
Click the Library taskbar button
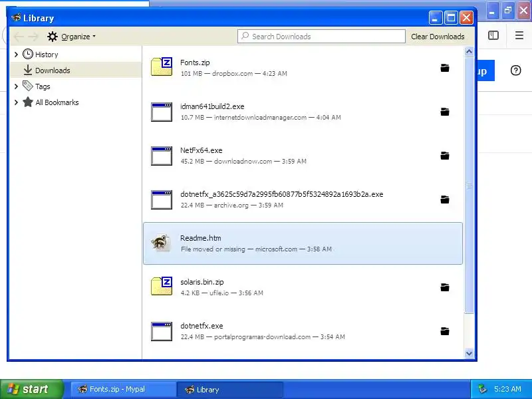pos(230,389)
